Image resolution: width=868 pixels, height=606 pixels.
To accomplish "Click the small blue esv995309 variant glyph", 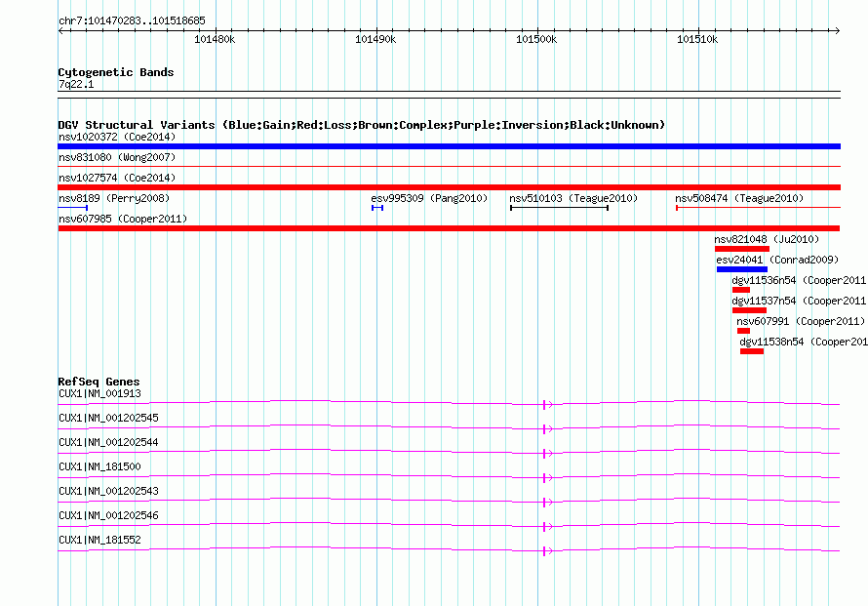I will tap(377, 208).
